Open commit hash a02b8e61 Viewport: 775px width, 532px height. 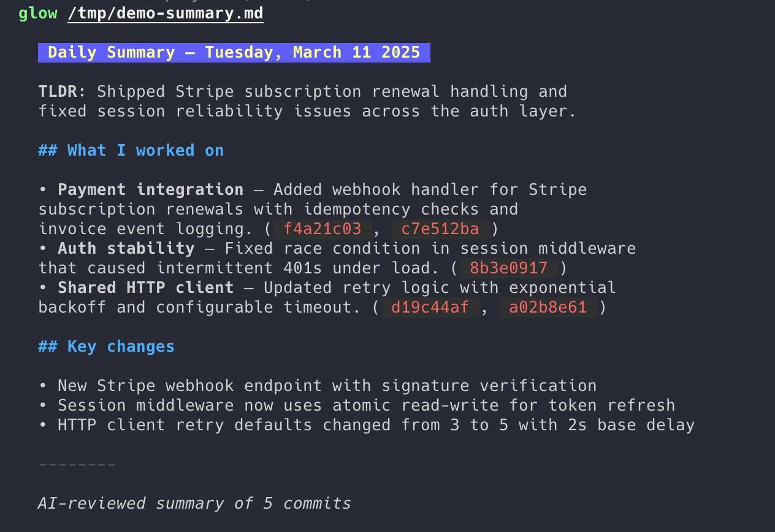click(548, 307)
